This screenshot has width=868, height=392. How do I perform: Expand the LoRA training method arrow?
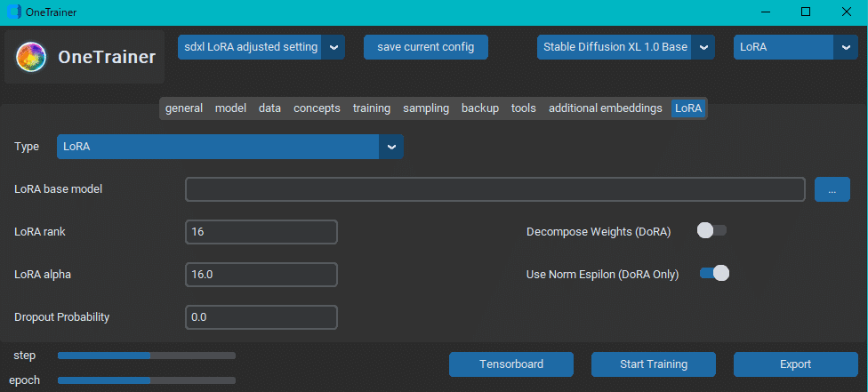tap(846, 47)
